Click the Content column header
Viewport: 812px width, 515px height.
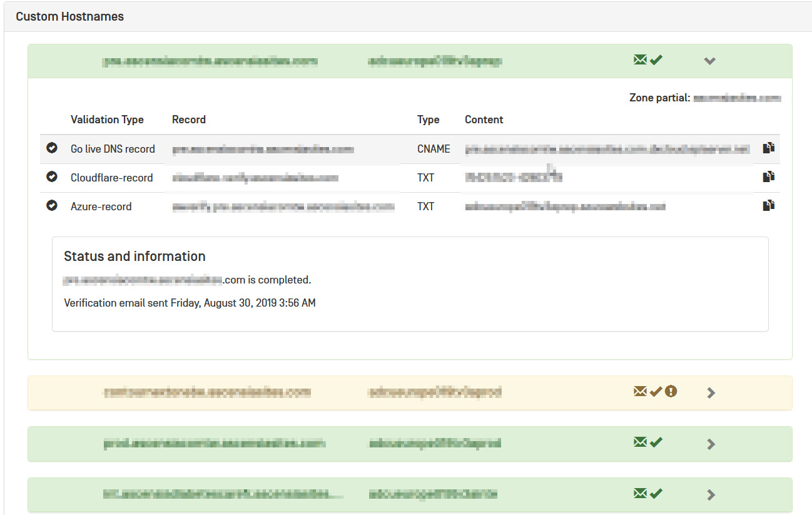point(484,120)
